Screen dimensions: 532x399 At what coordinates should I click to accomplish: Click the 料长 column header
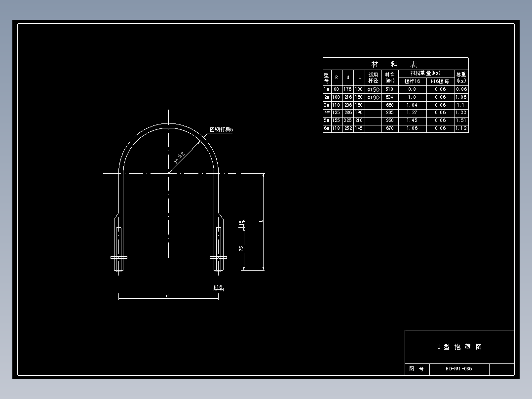pos(390,78)
